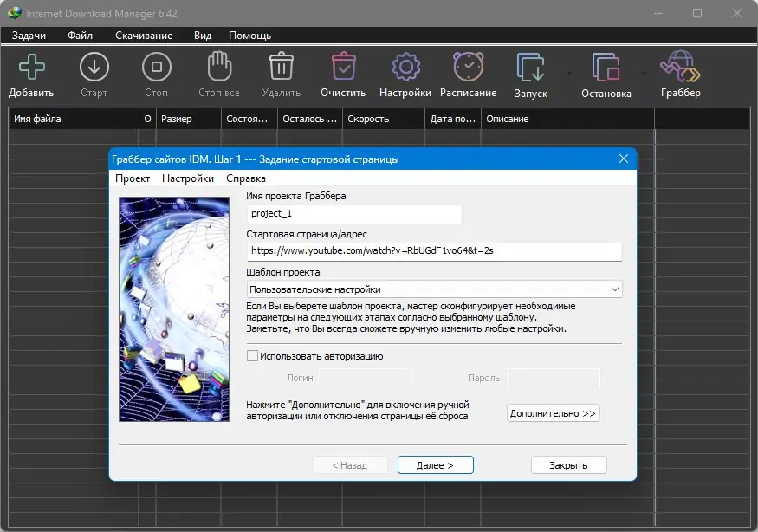Viewport: 758px width, 532px height.
Task: Click the Старт download icon
Action: tap(94, 68)
